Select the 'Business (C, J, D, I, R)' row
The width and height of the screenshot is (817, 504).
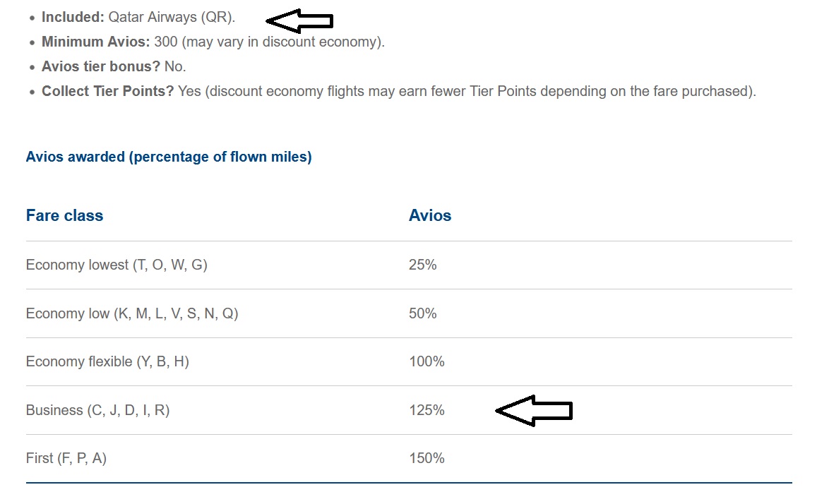97,410
